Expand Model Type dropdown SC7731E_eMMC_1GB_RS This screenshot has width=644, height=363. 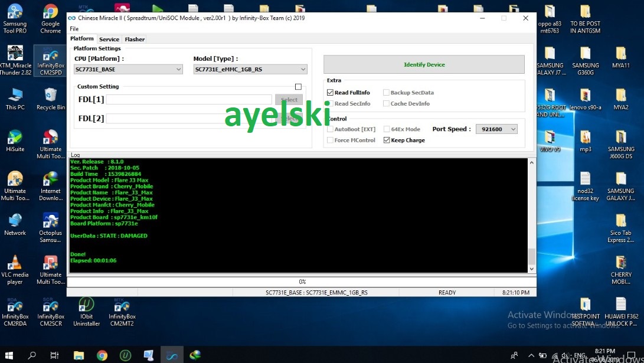coord(250,70)
